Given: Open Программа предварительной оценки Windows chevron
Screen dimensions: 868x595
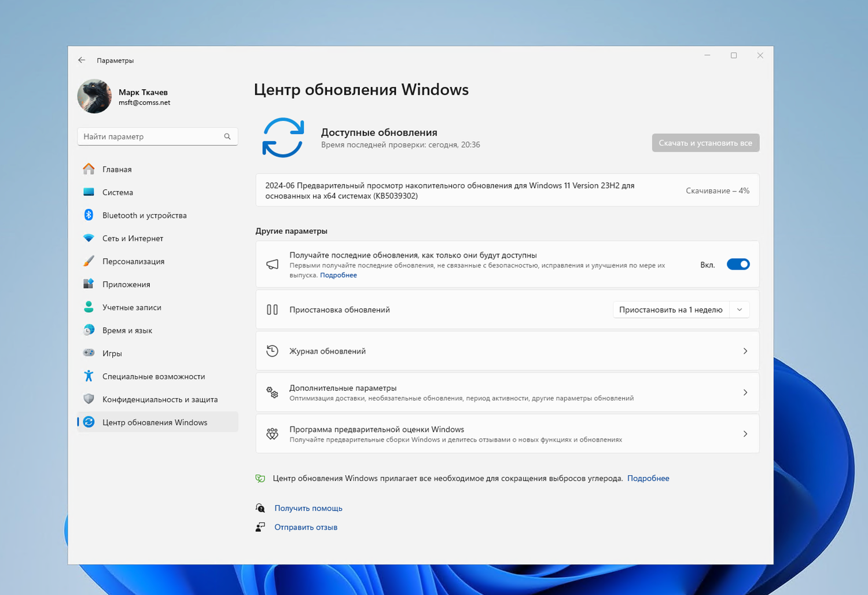Looking at the screenshot, I should [x=745, y=434].
